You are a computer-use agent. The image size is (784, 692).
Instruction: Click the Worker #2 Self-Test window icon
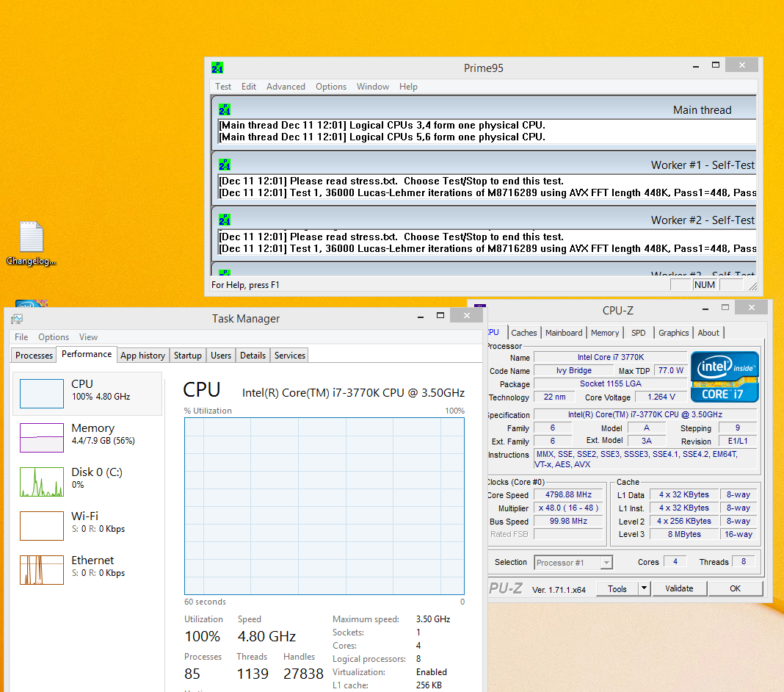coord(225,220)
